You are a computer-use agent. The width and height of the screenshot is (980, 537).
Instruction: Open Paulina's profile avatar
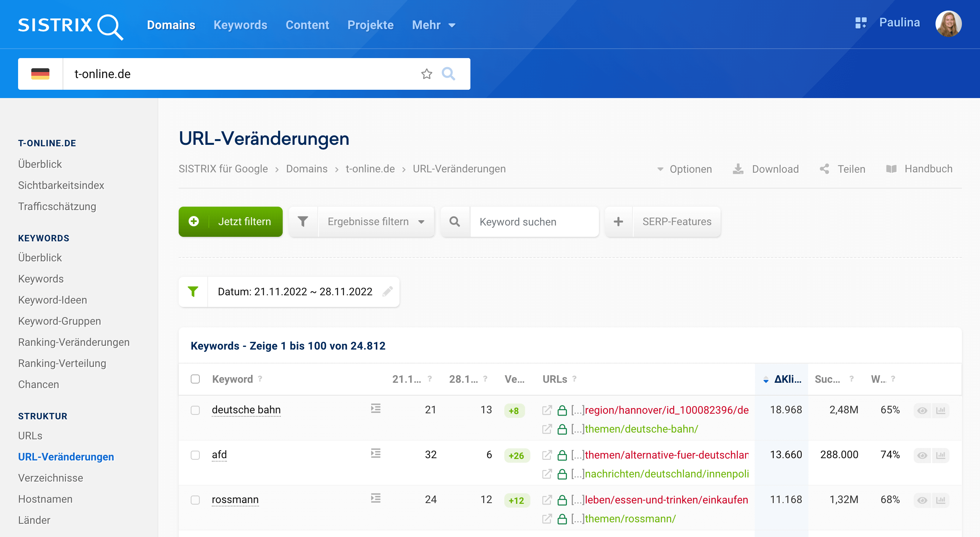click(948, 24)
